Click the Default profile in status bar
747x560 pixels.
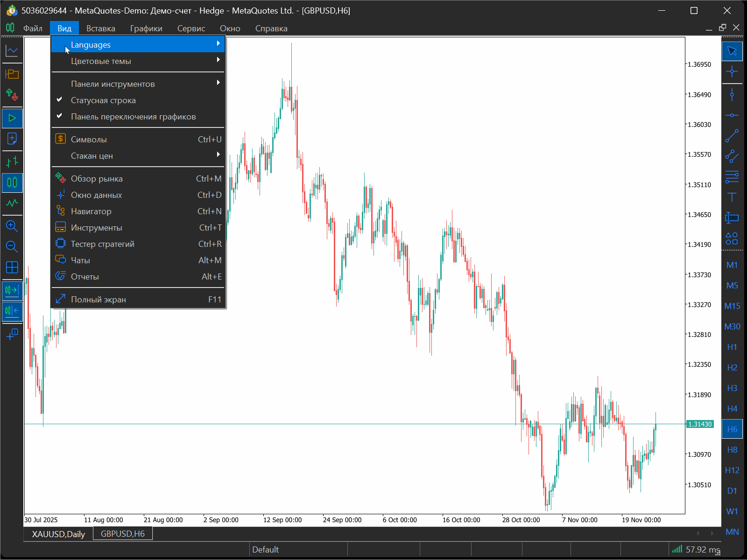click(266, 550)
